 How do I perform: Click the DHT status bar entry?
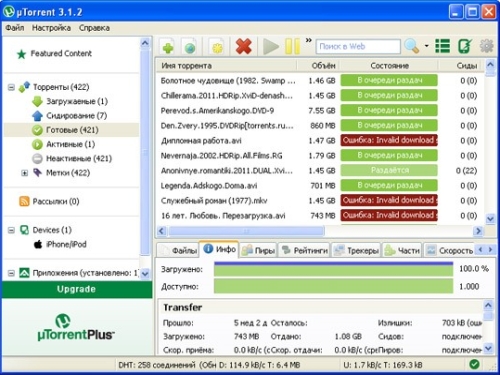tap(167, 365)
